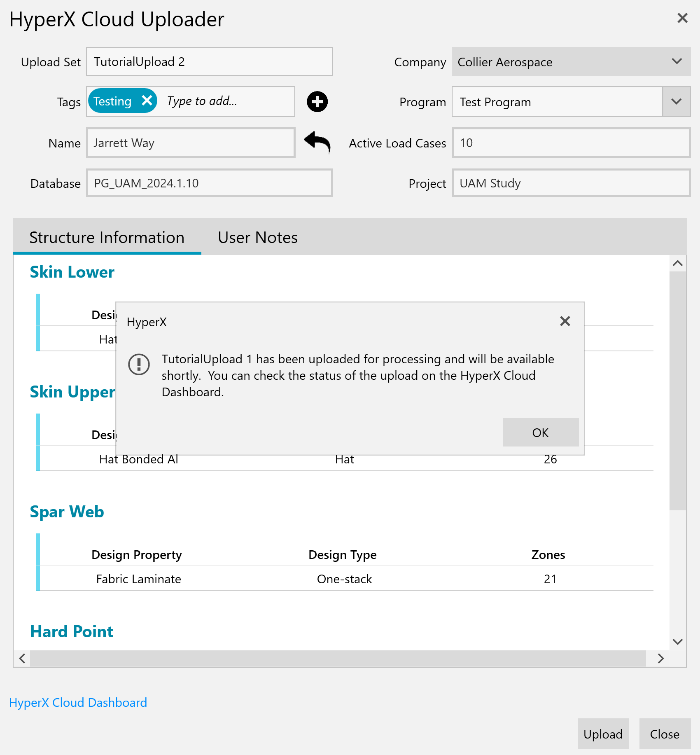Click the One-stack design type cell
The height and width of the screenshot is (755, 700).
pos(345,579)
